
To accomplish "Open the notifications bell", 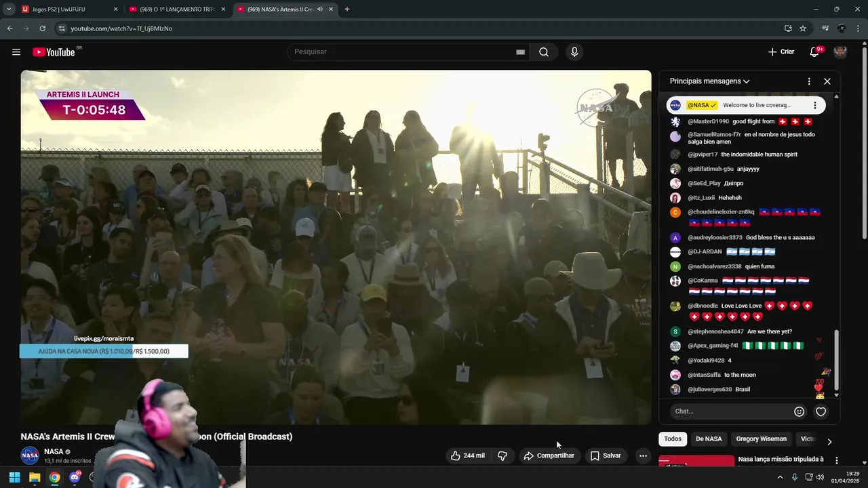I will coord(814,52).
